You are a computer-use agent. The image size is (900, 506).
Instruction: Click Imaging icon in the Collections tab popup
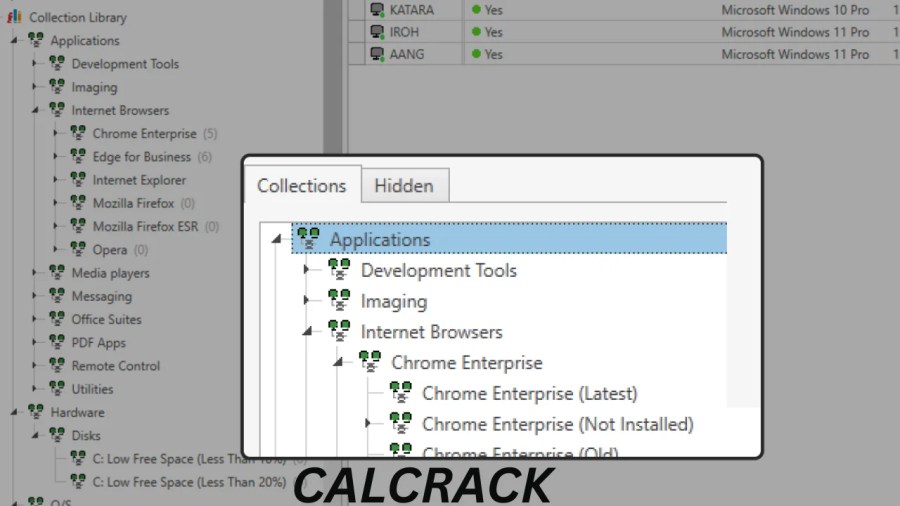click(339, 300)
